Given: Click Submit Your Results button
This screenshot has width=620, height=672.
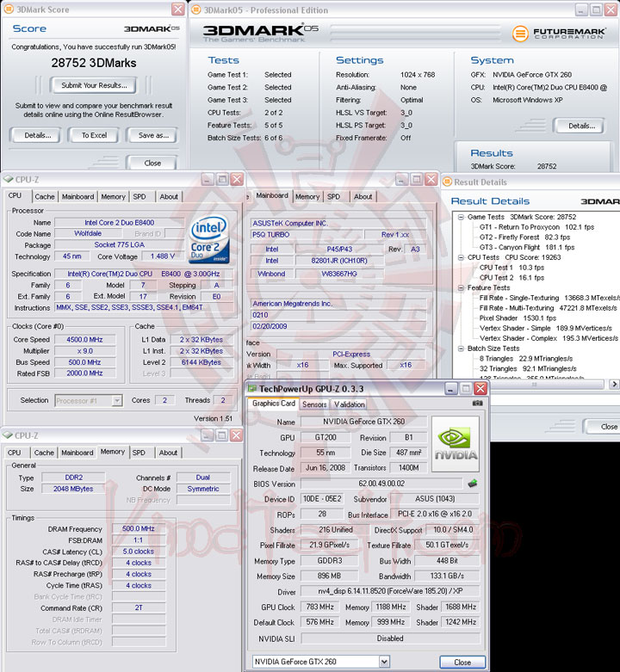Looking at the screenshot, I should tap(94, 85).
